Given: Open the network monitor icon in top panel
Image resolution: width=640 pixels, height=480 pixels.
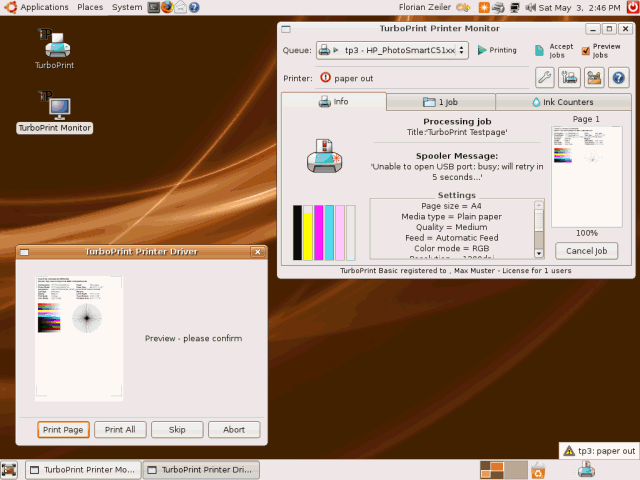Looking at the screenshot, I should click(x=514, y=7).
